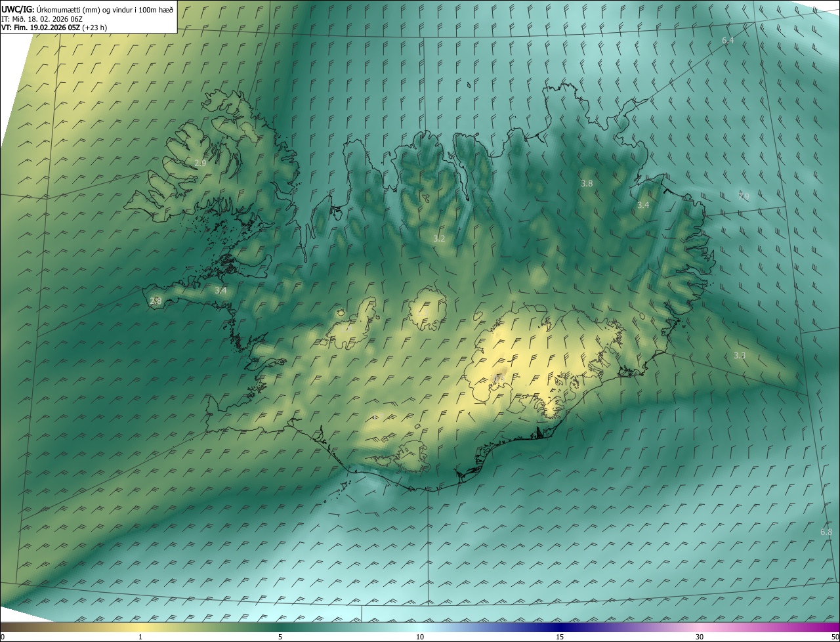Click the color scale tick label 15
This screenshot has height=642, width=840.
click(x=560, y=637)
